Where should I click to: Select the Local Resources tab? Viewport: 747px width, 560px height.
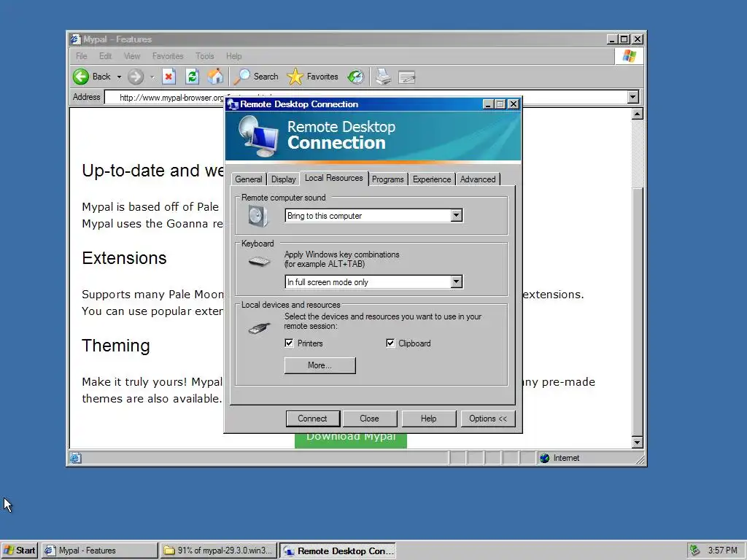click(x=333, y=178)
